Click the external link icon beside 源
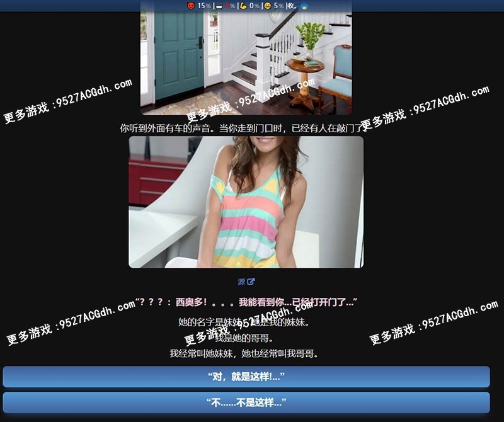504x422 pixels. (251, 282)
